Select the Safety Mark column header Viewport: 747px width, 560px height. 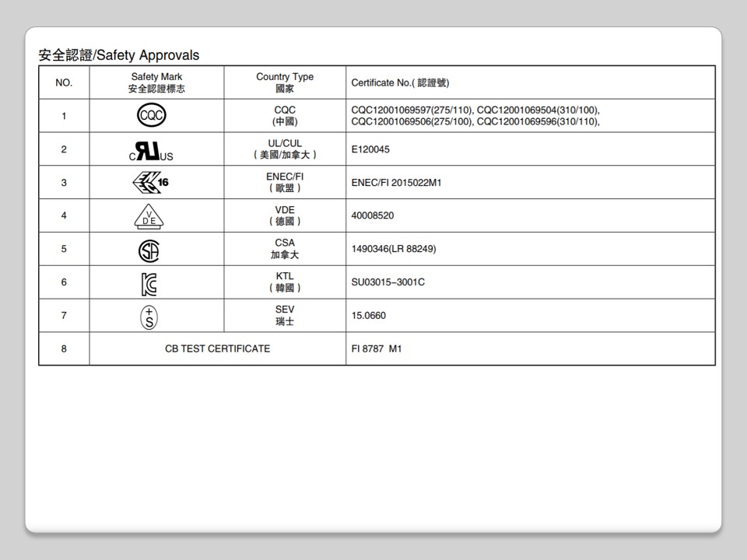(156, 82)
